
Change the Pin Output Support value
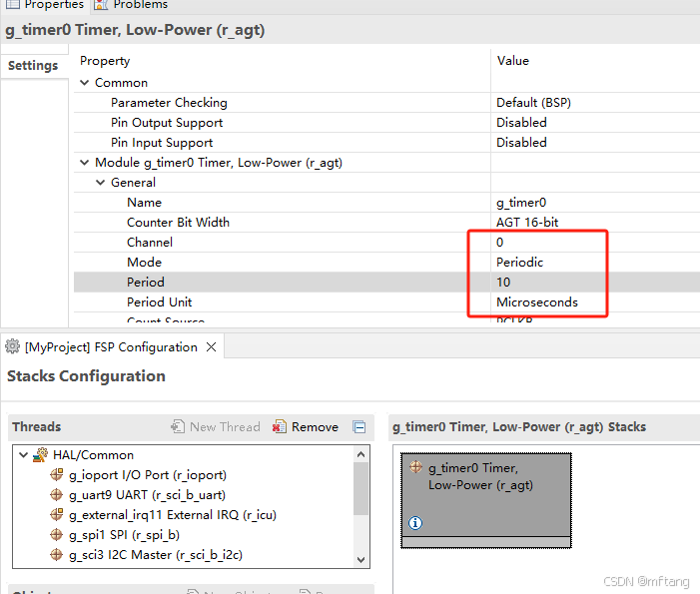pos(521,122)
